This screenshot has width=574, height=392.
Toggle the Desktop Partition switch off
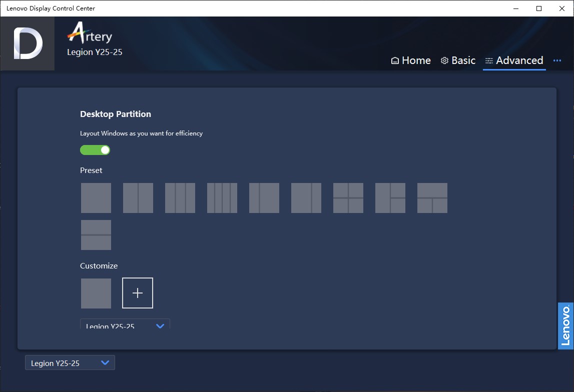tap(95, 150)
